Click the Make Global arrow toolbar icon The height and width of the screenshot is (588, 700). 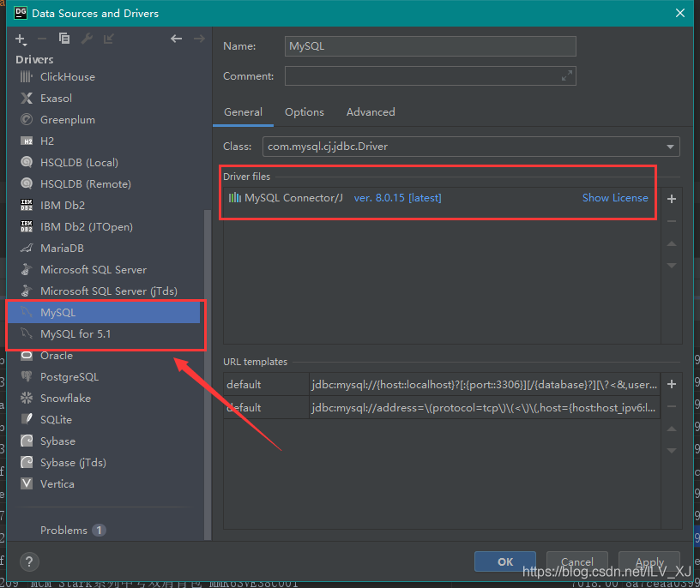click(108, 39)
